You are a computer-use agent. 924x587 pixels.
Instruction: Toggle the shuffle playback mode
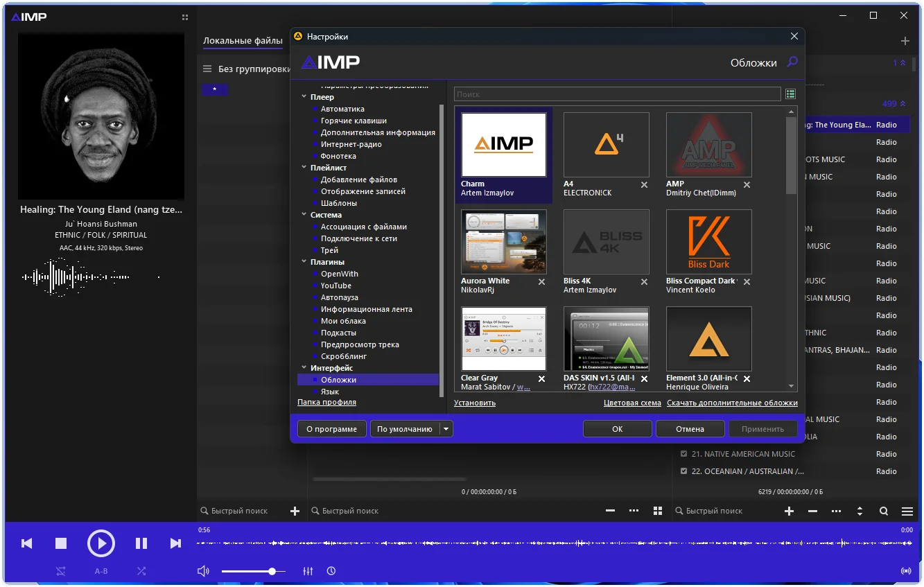click(x=141, y=571)
